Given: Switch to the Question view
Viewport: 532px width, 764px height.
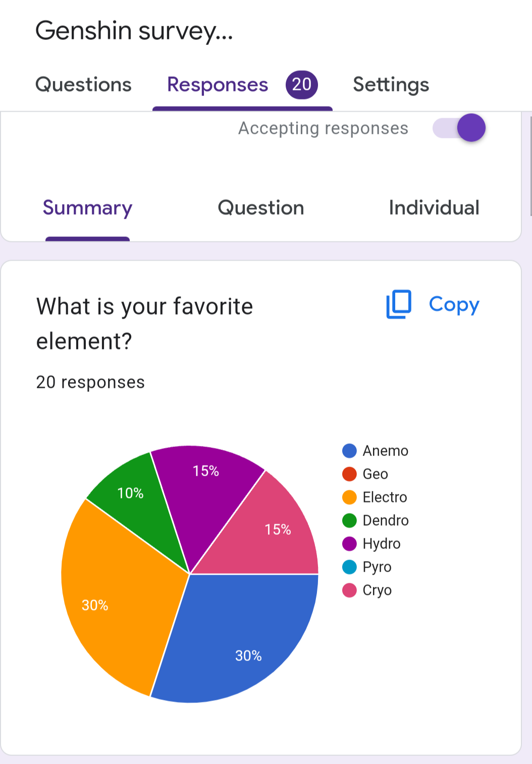Looking at the screenshot, I should 261,208.
